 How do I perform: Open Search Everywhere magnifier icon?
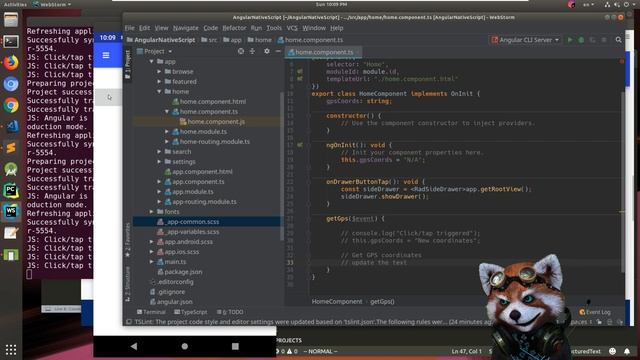pyautogui.click(x=618, y=40)
